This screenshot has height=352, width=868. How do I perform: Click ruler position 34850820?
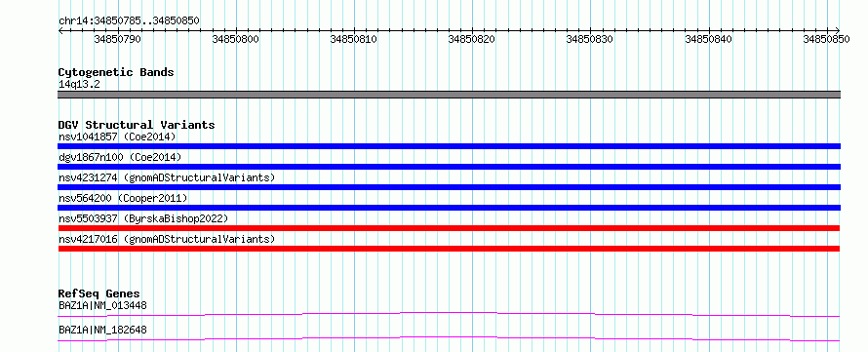pos(472,39)
